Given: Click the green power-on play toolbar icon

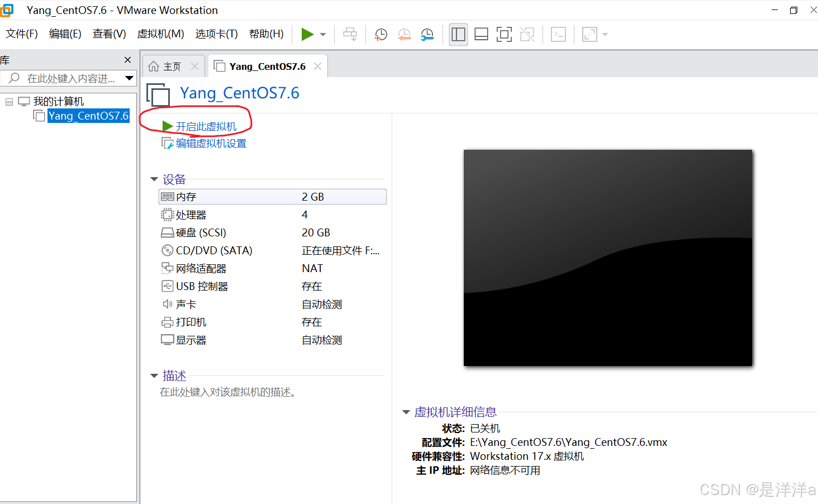Looking at the screenshot, I should tap(307, 34).
